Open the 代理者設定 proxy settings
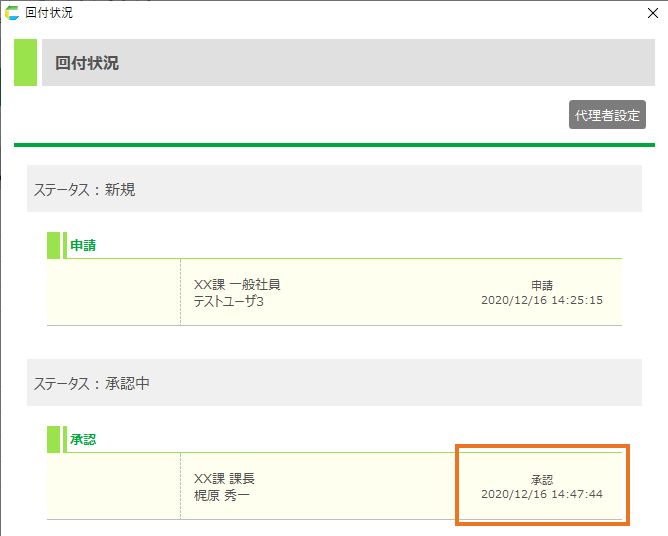Image resolution: width=668 pixels, height=536 pixels. tap(607, 115)
